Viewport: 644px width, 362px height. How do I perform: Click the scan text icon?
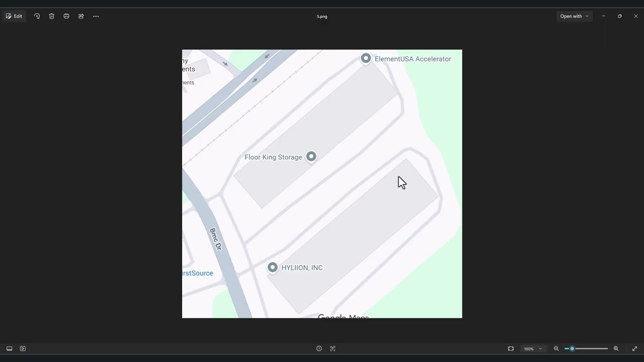333,348
